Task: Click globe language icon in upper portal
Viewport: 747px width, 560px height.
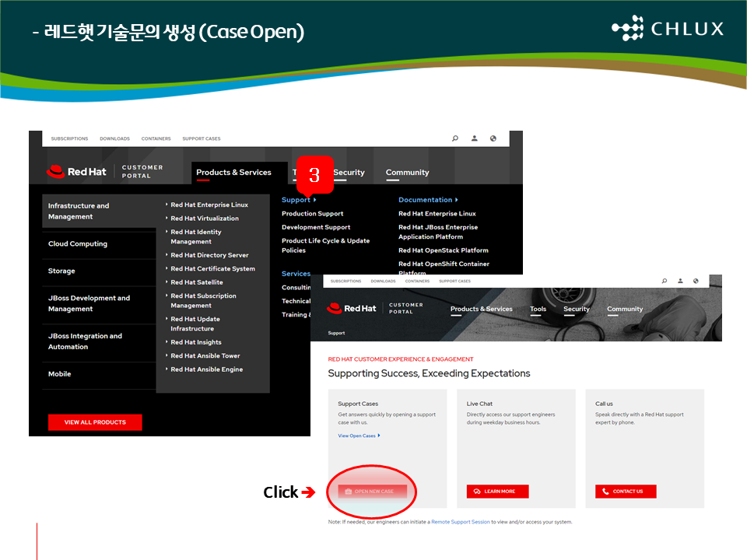Action: point(493,138)
